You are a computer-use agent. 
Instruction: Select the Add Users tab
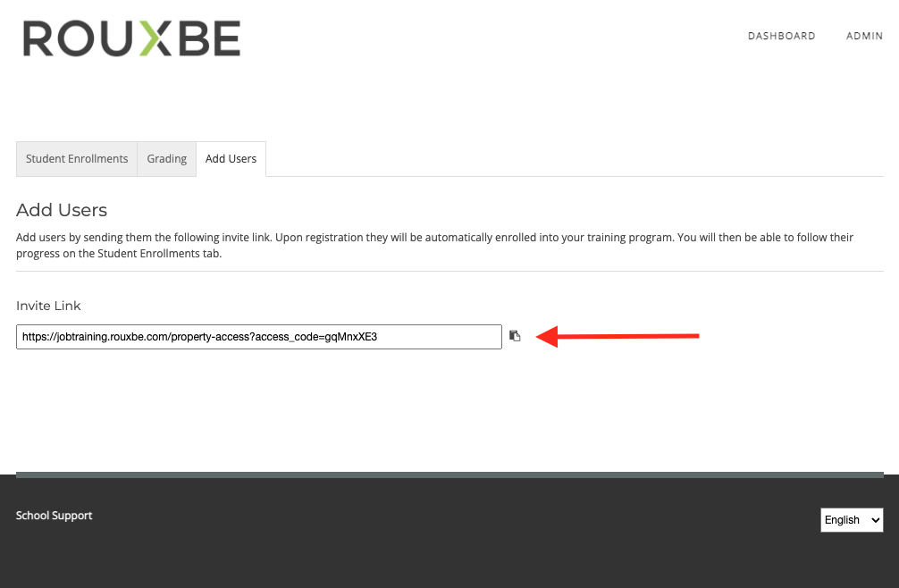pos(231,159)
